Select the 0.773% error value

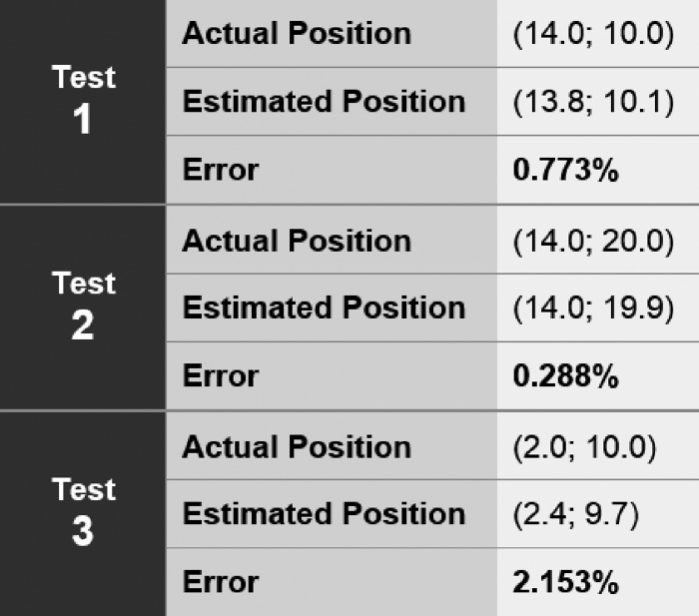pyautogui.click(x=565, y=170)
